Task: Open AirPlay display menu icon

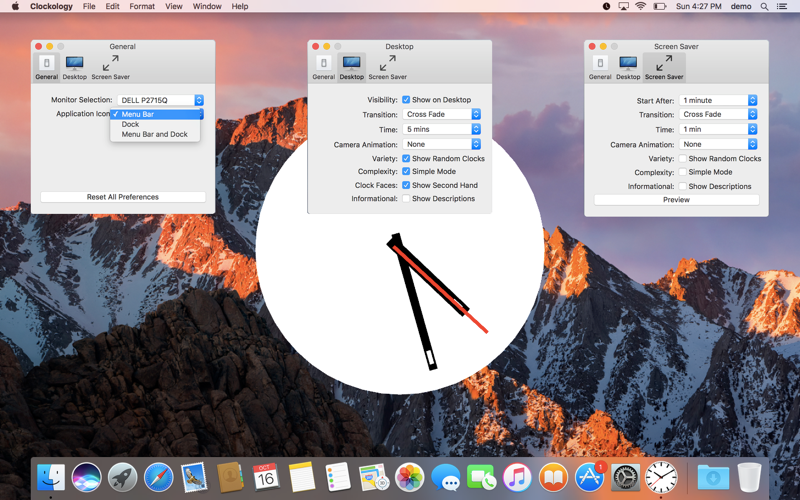Action: click(x=623, y=6)
